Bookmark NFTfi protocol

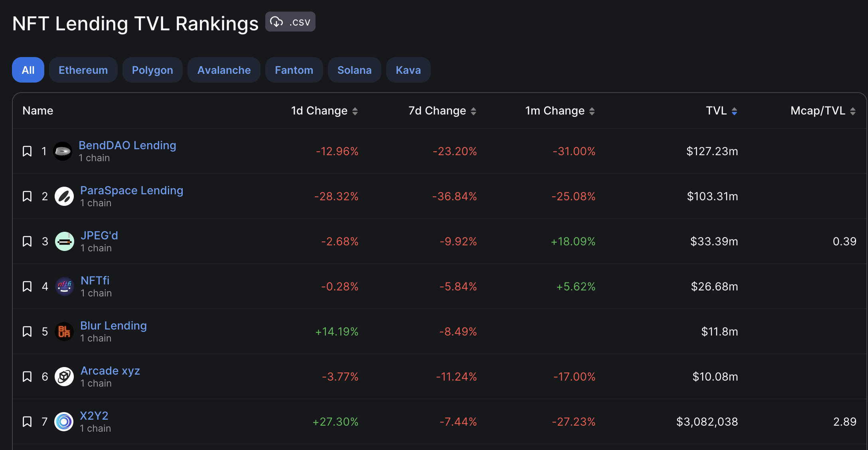27,286
